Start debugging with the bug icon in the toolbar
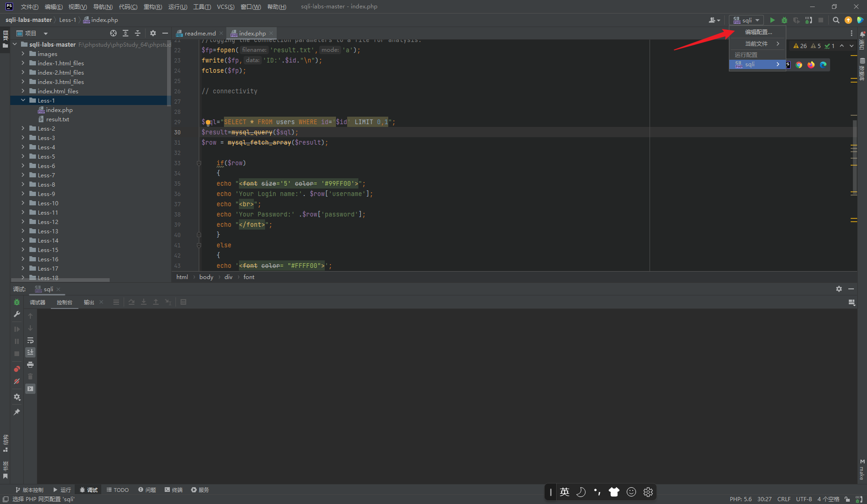This screenshot has height=504, width=867. click(x=784, y=20)
